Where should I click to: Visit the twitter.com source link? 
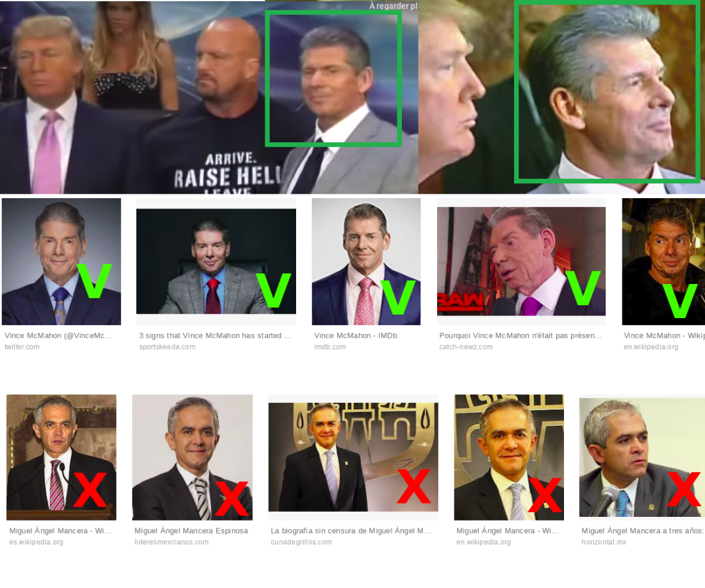coord(22,347)
